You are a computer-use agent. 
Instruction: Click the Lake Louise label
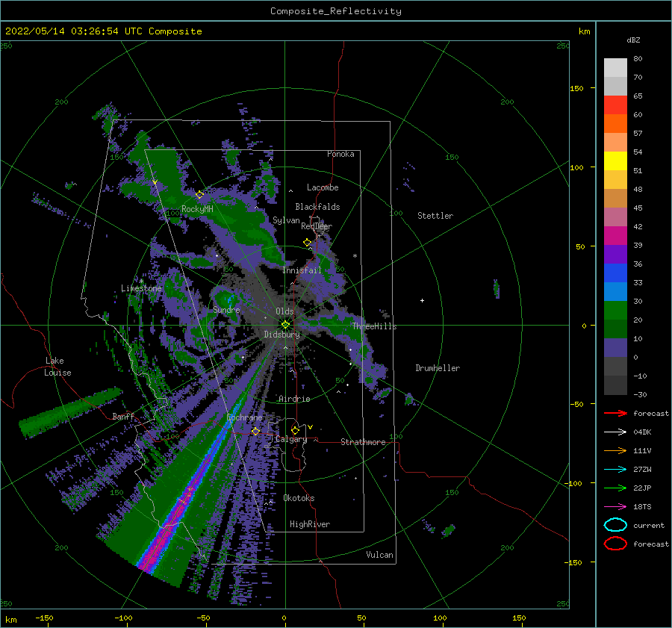(x=57, y=367)
